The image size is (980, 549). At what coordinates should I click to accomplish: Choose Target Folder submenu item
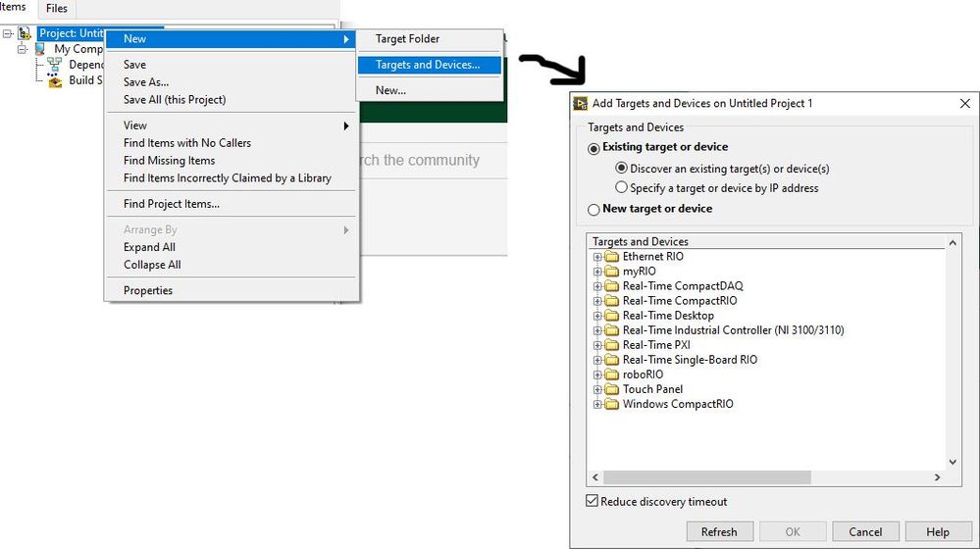[x=430, y=38]
